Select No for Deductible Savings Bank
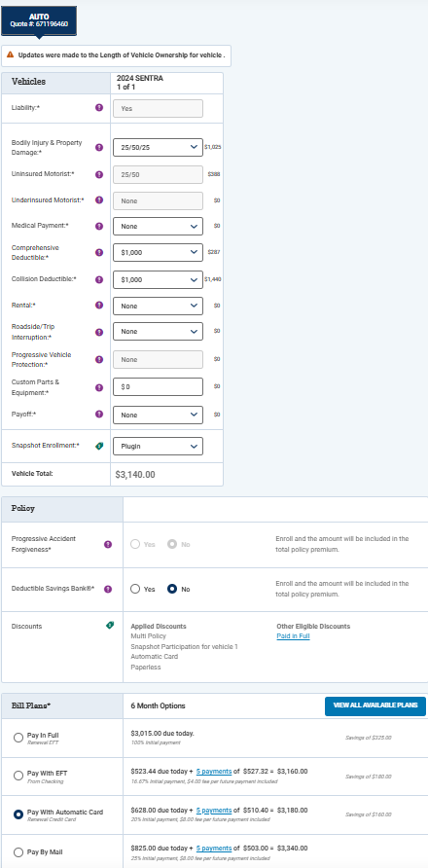 tap(172, 589)
